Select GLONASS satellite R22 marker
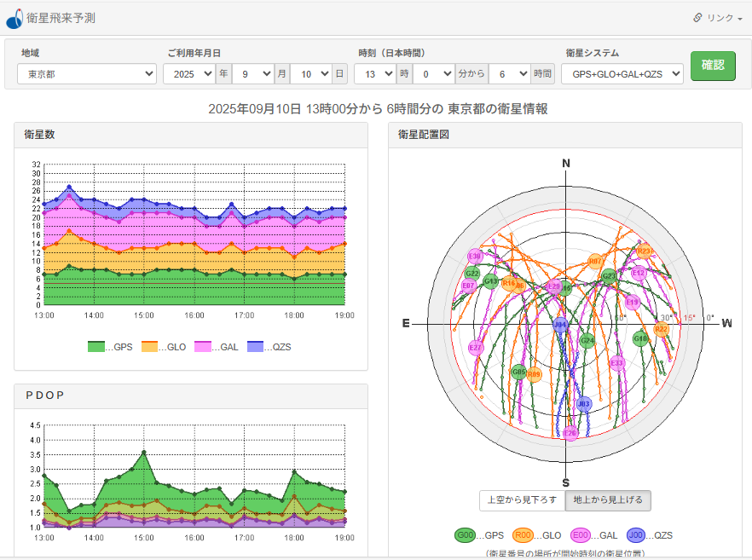The height and width of the screenshot is (560, 752). (x=661, y=329)
